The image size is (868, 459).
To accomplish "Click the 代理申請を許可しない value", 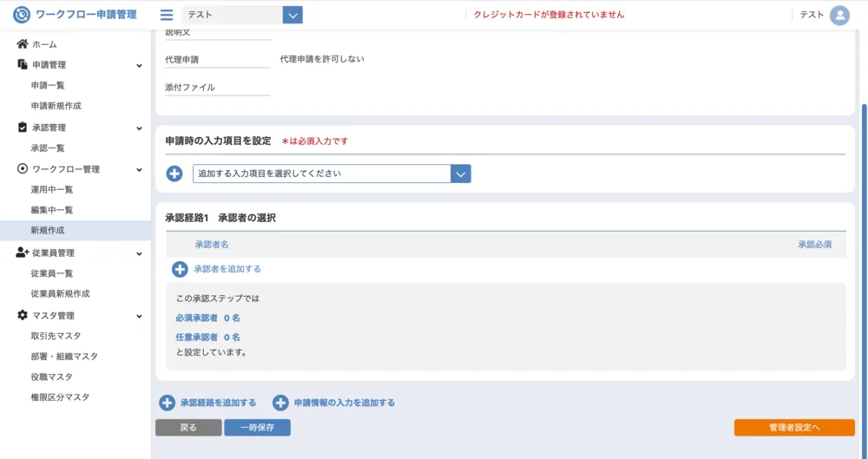I will 322,59.
